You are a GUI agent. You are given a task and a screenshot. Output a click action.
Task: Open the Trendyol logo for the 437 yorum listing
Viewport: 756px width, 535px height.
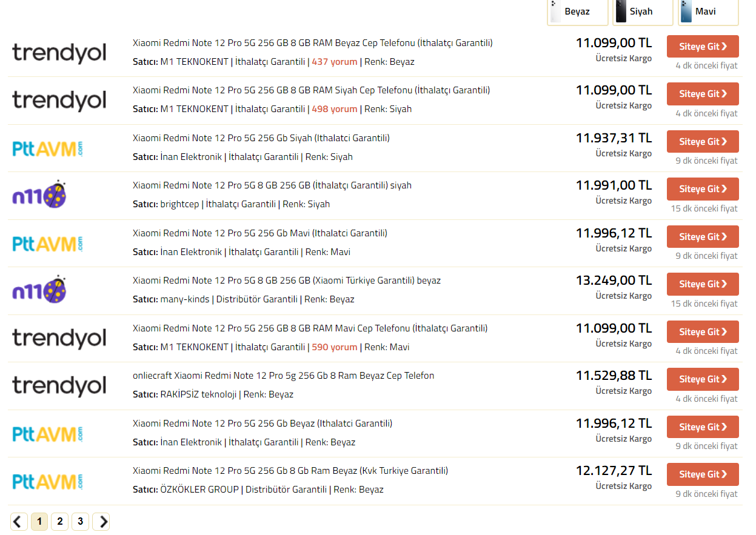pyautogui.click(x=59, y=53)
